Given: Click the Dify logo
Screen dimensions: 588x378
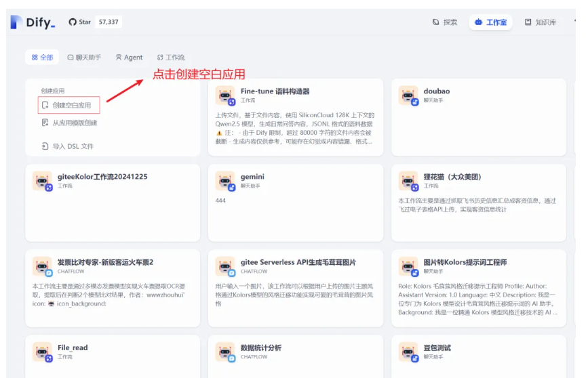Looking at the screenshot, I should [33, 22].
